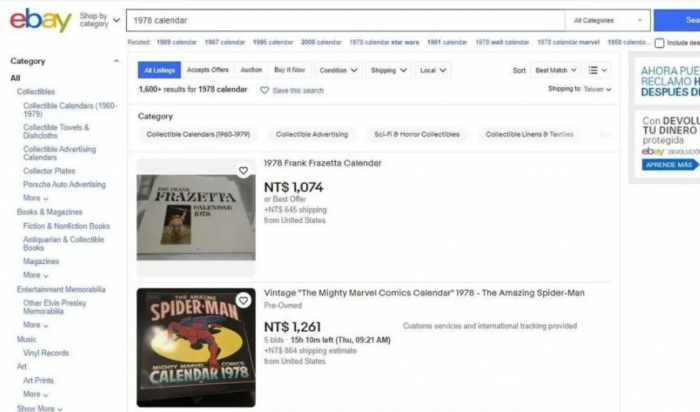Open Mighty Marvel Comics Calendar listing title

click(x=424, y=293)
